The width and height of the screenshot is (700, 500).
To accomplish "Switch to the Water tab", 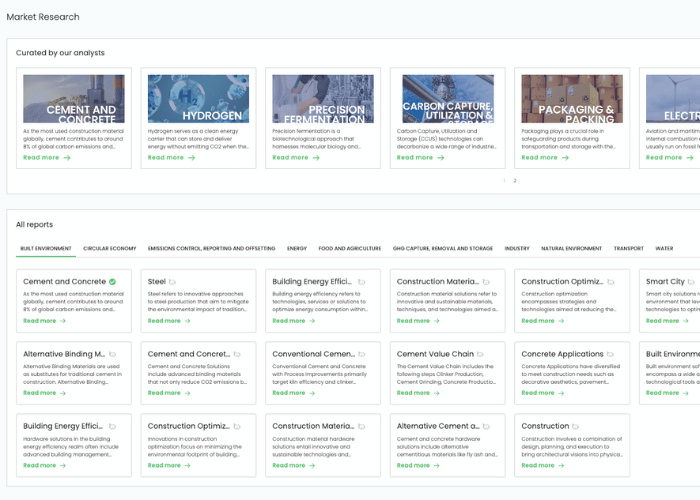I will [664, 248].
